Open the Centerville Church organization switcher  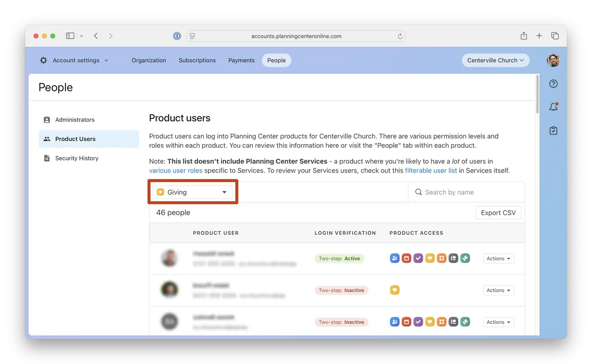495,60
